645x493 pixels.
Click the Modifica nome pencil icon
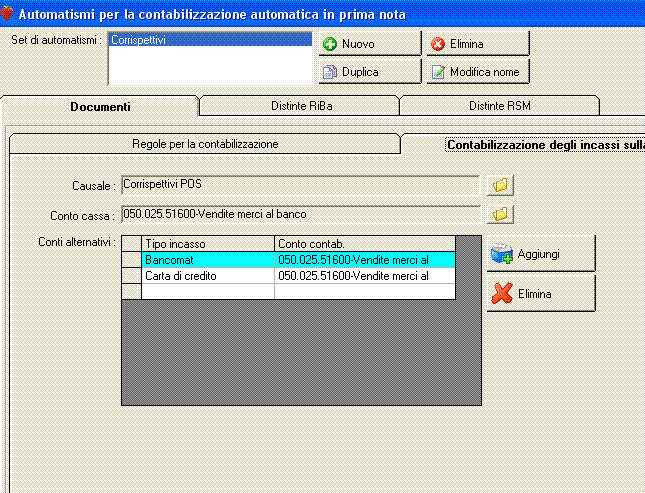point(438,72)
